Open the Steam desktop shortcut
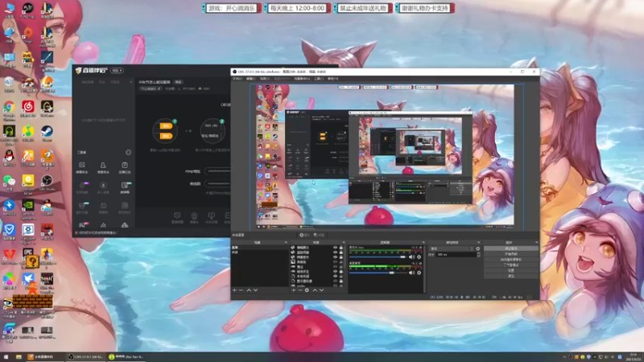Image resolution: width=644 pixels, height=362 pixels. point(47,134)
